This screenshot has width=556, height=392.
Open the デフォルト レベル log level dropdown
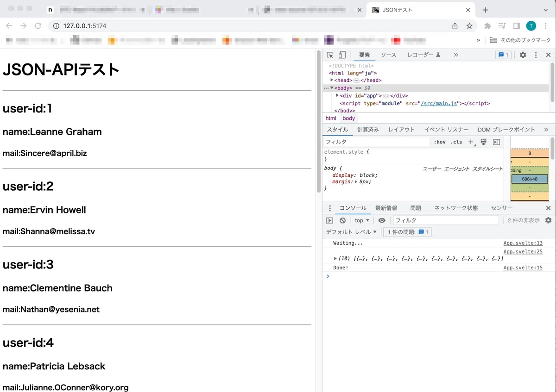352,232
